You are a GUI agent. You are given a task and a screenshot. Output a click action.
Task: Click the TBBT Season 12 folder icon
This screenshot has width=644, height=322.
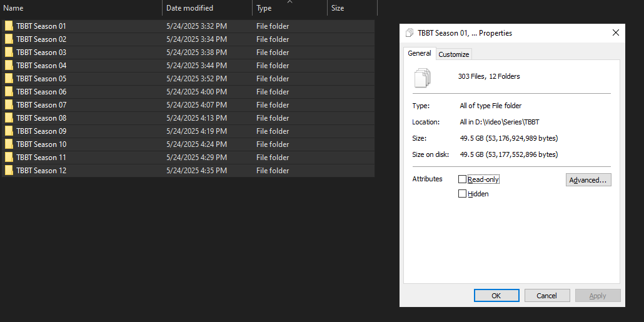point(9,171)
